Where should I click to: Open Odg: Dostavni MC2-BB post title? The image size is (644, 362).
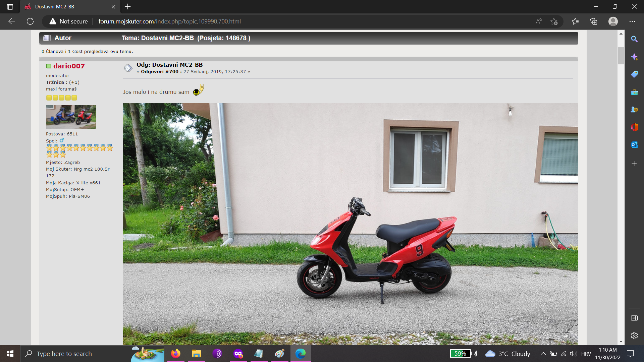pyautogui.click(x=169, y=65)
